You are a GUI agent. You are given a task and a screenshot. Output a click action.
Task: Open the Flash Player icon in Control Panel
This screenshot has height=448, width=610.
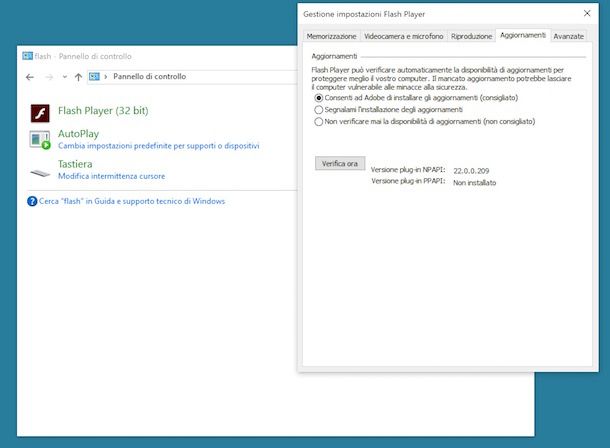click(40, 113)
